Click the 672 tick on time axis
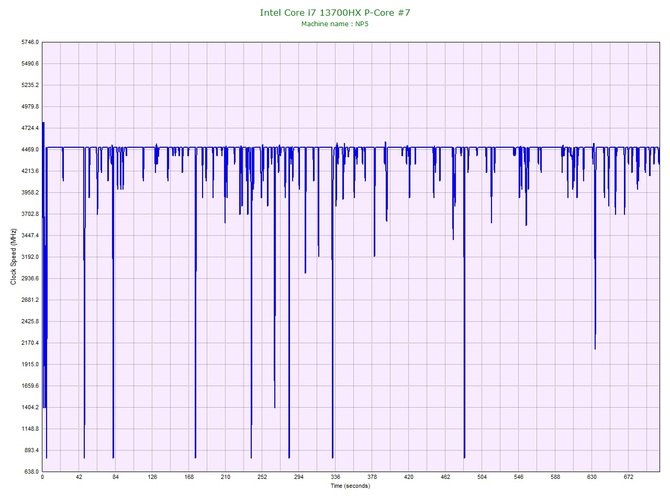 click(x=629, y=477)
